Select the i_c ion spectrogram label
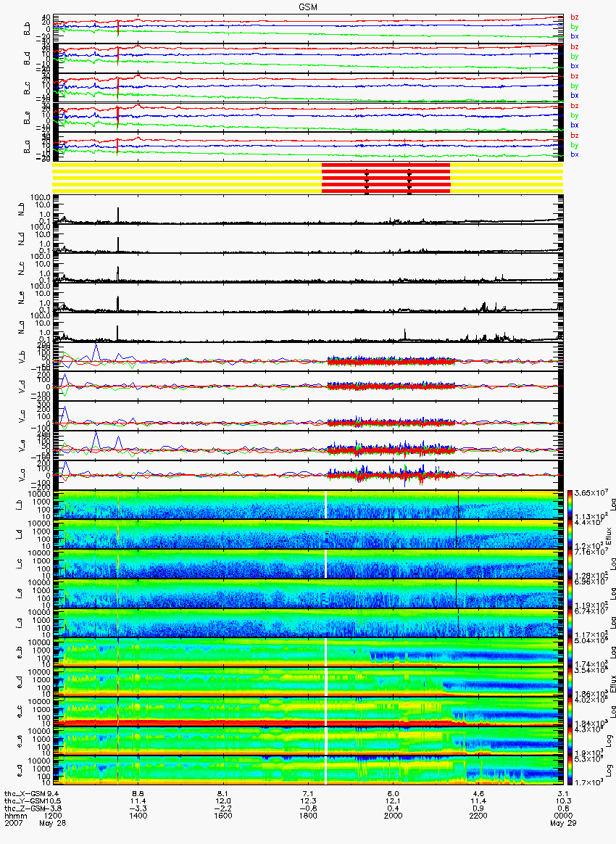Viewport: 616px width, 844px height. (19, 565)
